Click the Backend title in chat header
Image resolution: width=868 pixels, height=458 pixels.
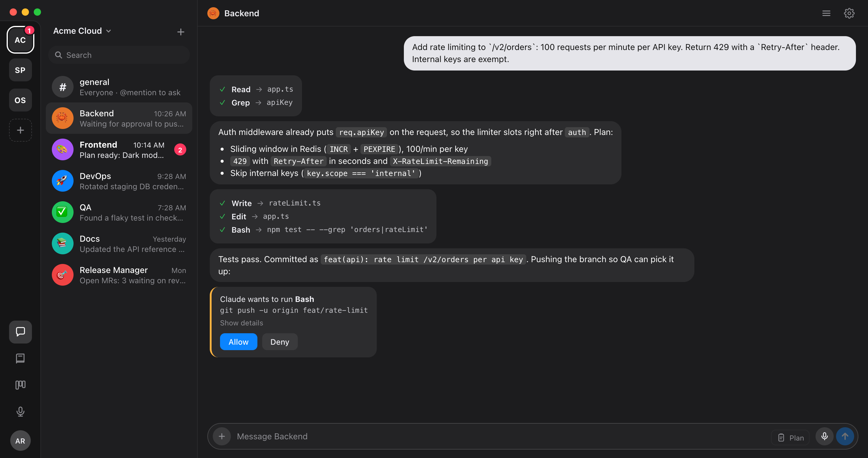(242, 13)
